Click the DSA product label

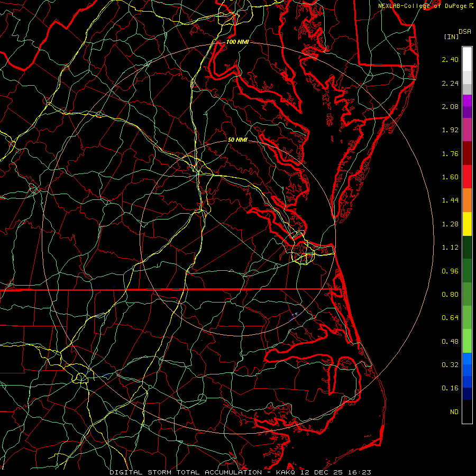(464, 32)
